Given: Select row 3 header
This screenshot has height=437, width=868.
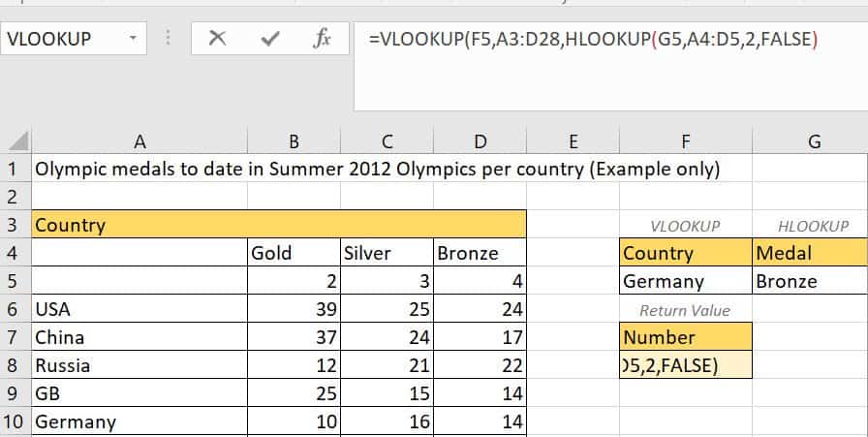Looking at the screenshot, I should (x=14, y=225).
